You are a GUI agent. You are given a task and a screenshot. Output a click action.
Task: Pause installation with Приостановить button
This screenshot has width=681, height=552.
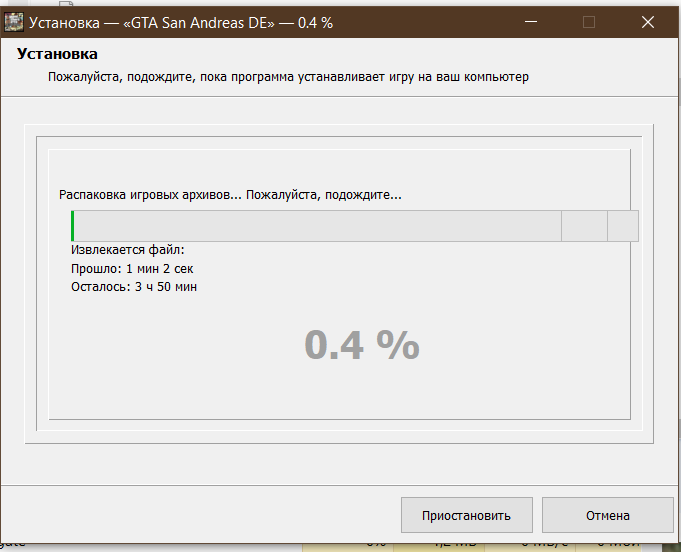pyautogui.click(x=467, y=515)
